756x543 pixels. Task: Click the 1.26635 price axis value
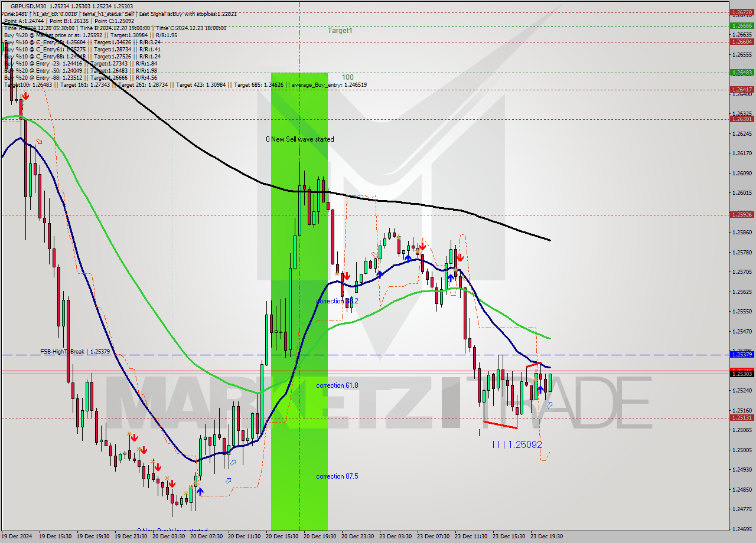coord(742,34)
